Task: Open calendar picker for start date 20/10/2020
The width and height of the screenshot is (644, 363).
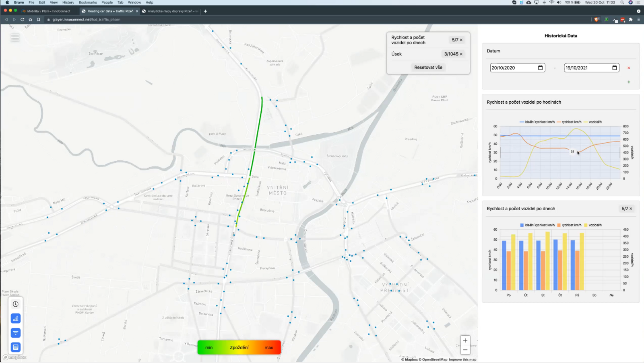Action: point(540,68)
